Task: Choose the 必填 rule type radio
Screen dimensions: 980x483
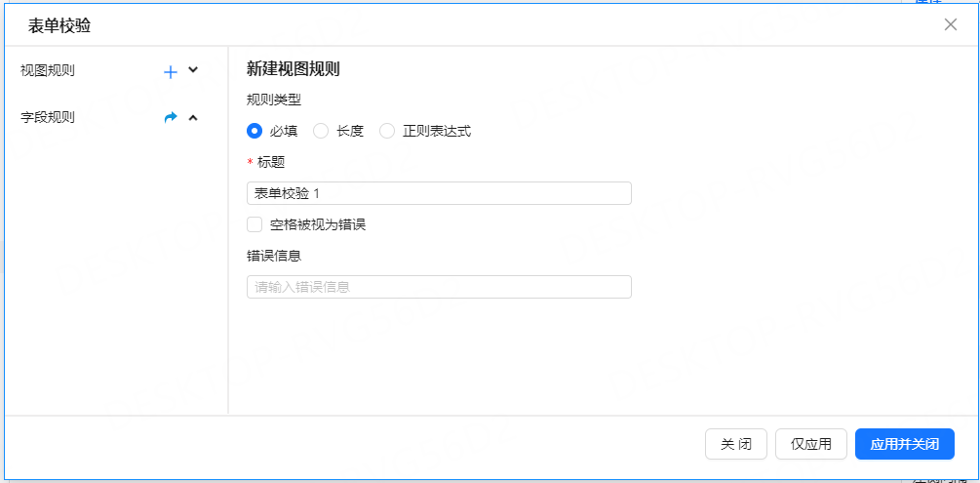Action: (254, 132)
